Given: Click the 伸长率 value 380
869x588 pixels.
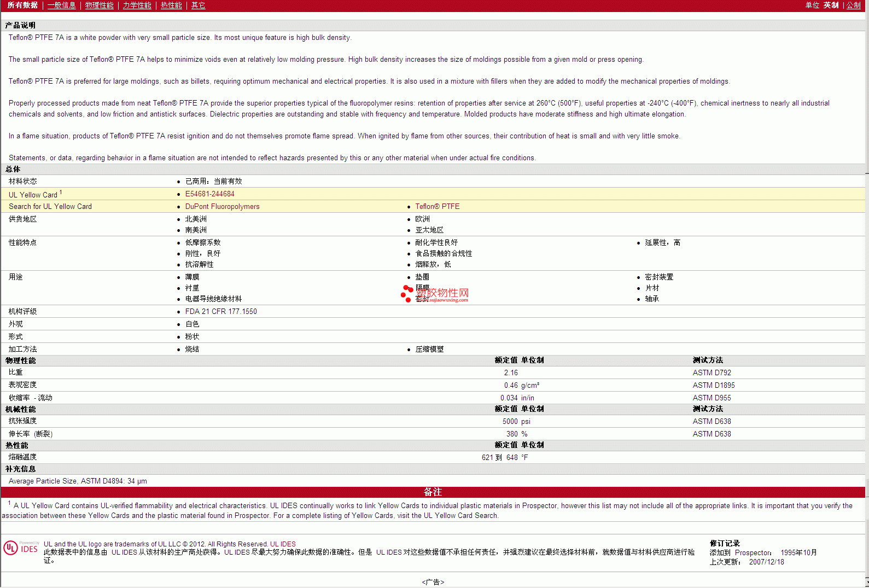Looking at the screenshot, I should pyautogui.click(x=512, y=434).
